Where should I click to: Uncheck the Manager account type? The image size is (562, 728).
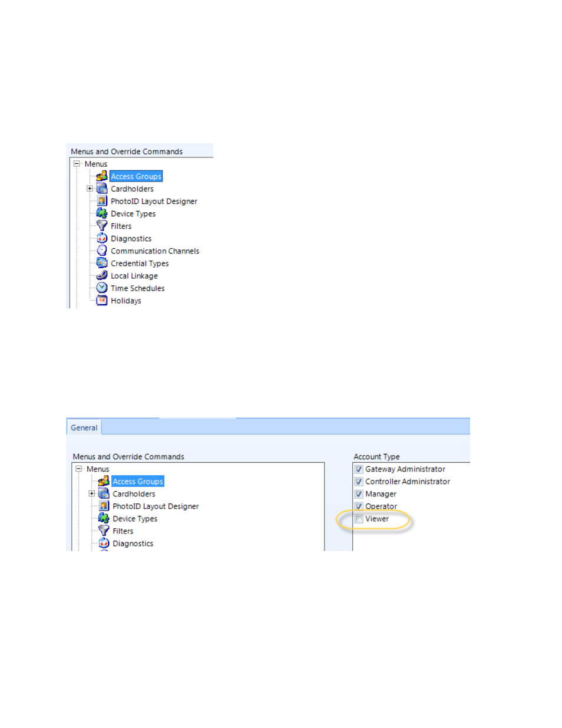[x=359, y=494]
